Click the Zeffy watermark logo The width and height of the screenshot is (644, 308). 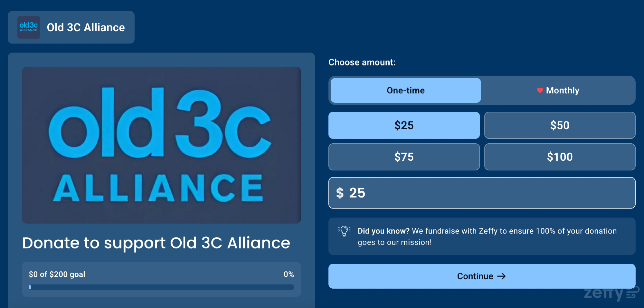pyautogui.click(x=611, y=294)
